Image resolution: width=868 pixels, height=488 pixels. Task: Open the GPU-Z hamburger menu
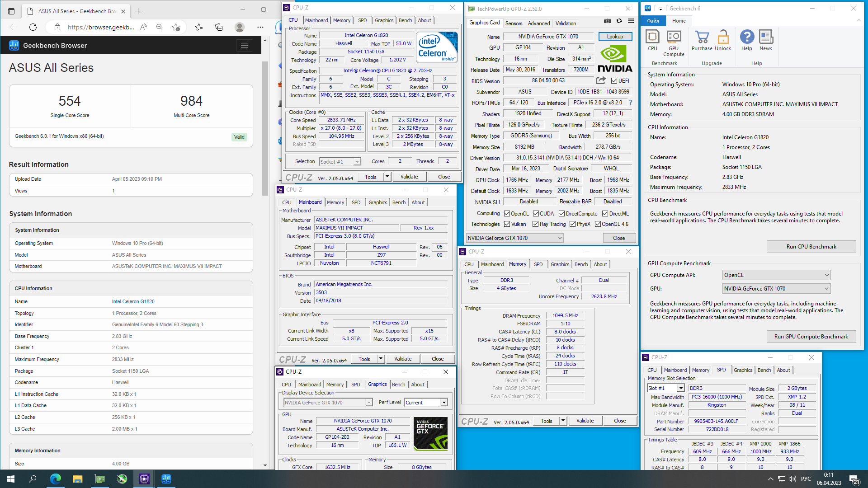point(631,21)
